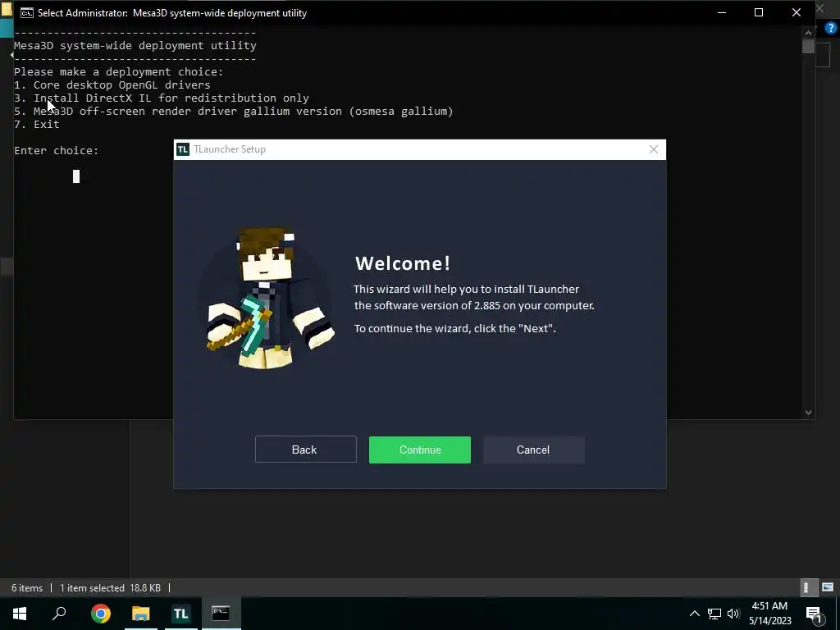Click the console vertical scrollbar thumb
This screenshot has width=840, height=630.
[808, 46]
